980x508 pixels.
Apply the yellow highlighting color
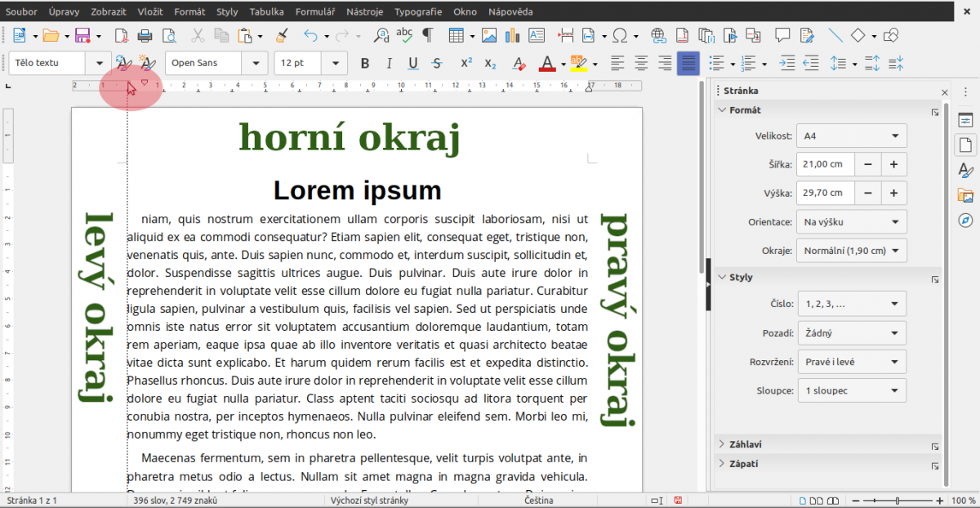click(578, 65)
